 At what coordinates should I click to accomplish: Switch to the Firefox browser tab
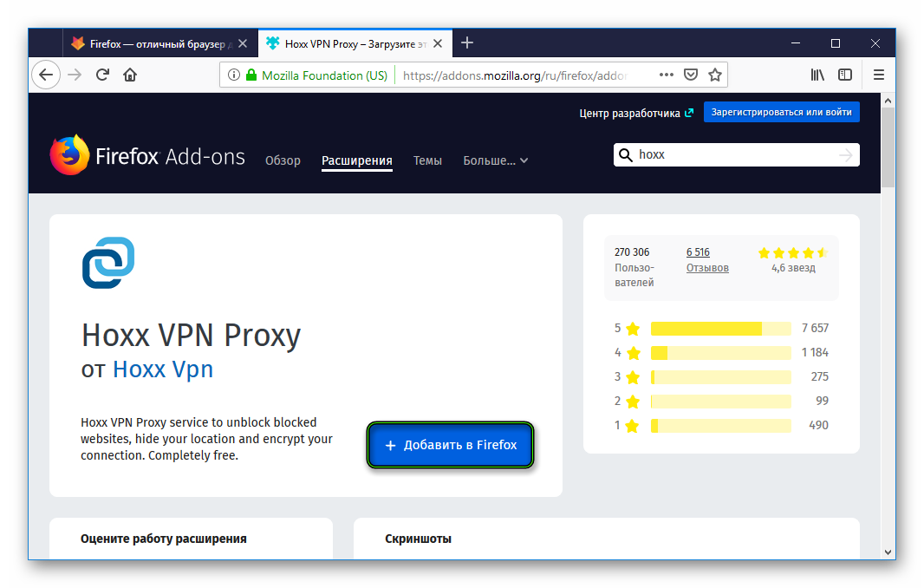[156, 42]
